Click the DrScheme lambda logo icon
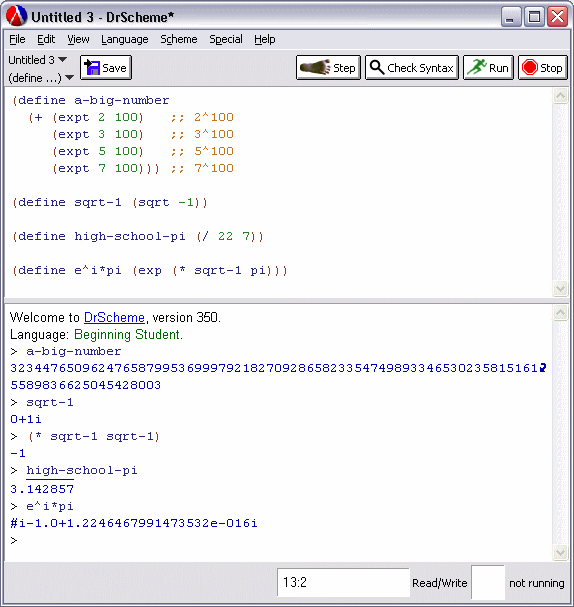The image size is (574, 607). [x=16, y=16]
